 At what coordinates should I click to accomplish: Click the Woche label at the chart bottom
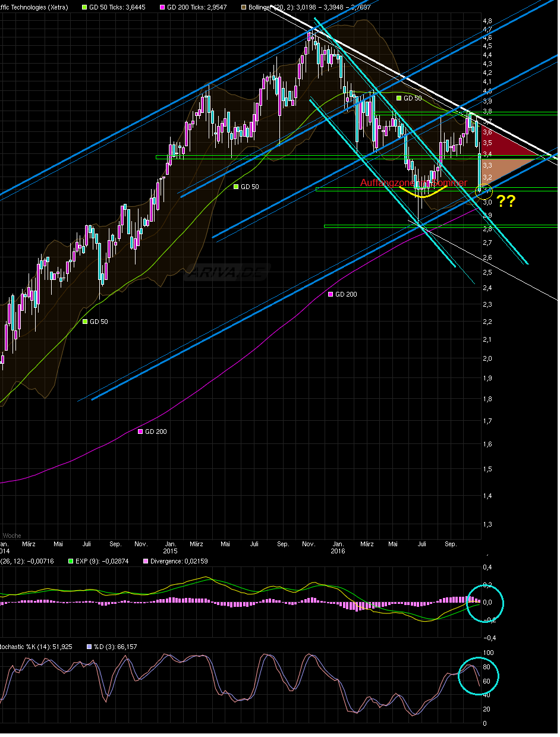pyautogui.click(x=12, y=536)
